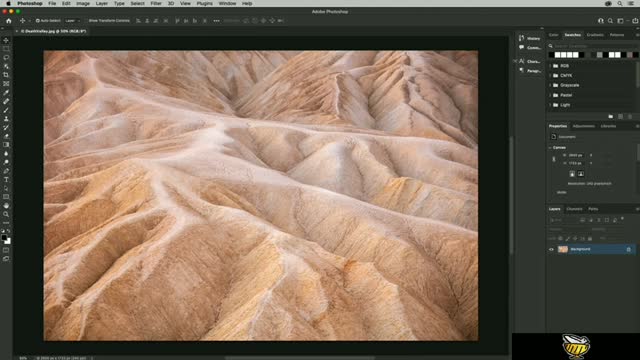The width and height of the screenshot is (640, 360).
Task: Select the Pen tool
Action: pos(6,171)
